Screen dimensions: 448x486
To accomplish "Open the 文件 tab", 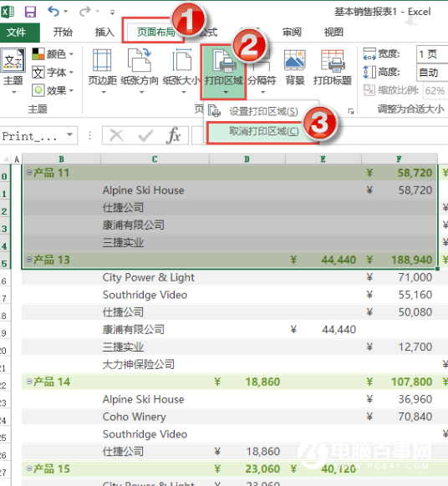I will coord(19,33).
